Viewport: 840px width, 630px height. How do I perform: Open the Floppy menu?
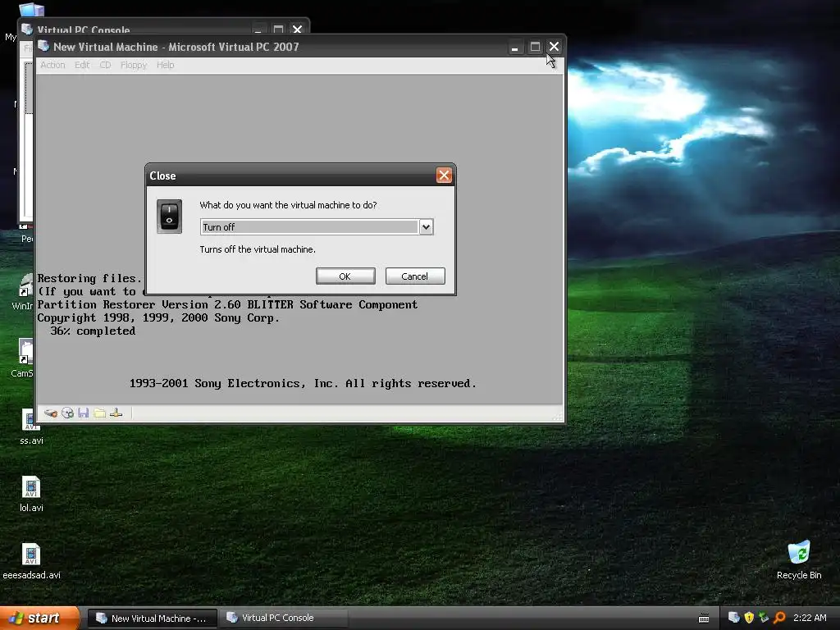pyautogui.click(x=134, y=65)
